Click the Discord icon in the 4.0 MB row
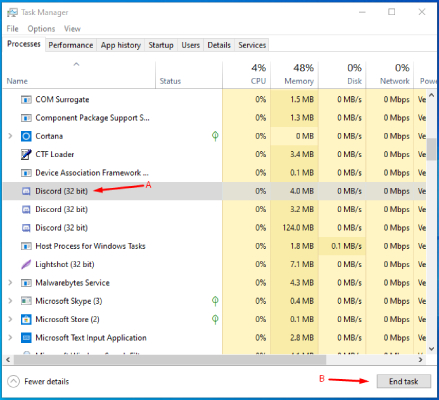439x400 pixels. pyautogui.click(x=26, y=191)
